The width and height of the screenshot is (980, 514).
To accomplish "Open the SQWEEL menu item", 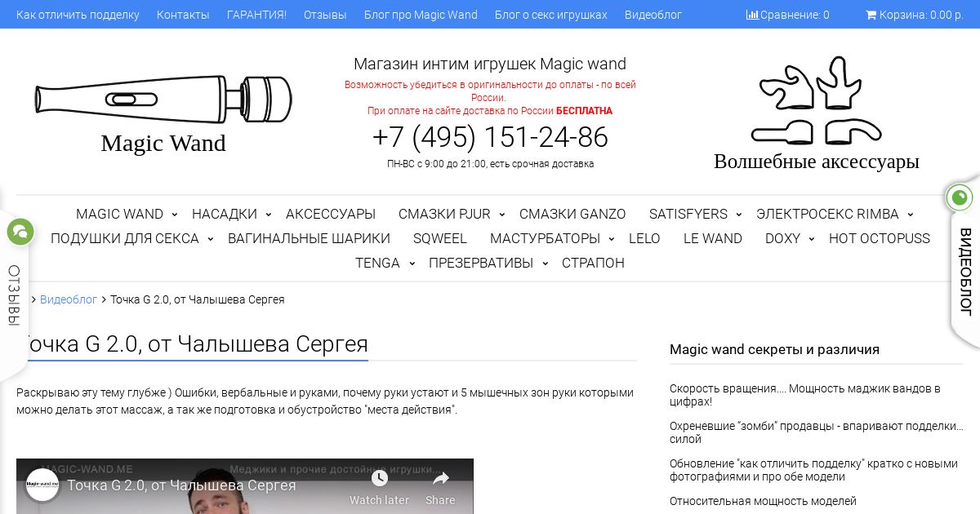I will point(440,238).
